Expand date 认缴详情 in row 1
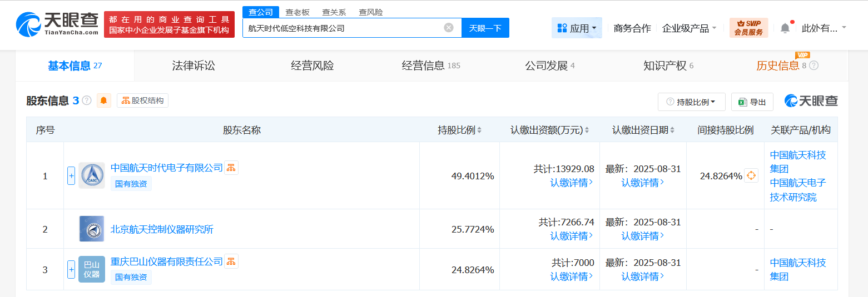 click(643, 183)
